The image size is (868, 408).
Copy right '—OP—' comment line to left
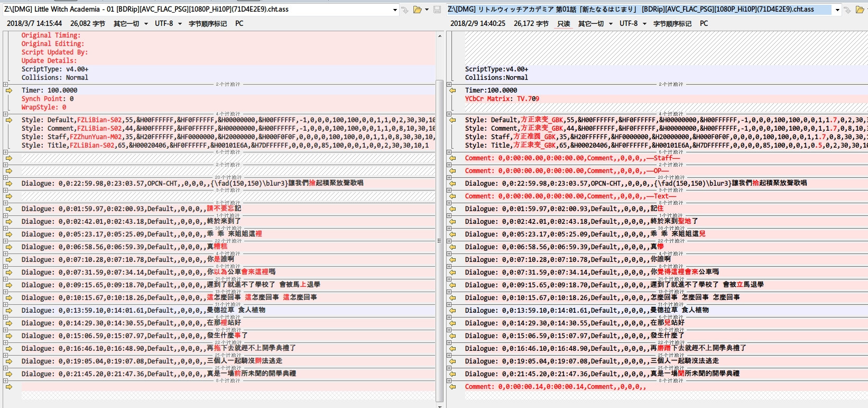click(x=453, y=171)
